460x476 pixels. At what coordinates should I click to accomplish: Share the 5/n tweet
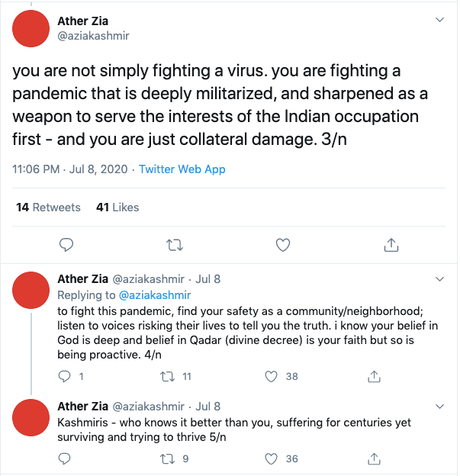click(374, 458)
